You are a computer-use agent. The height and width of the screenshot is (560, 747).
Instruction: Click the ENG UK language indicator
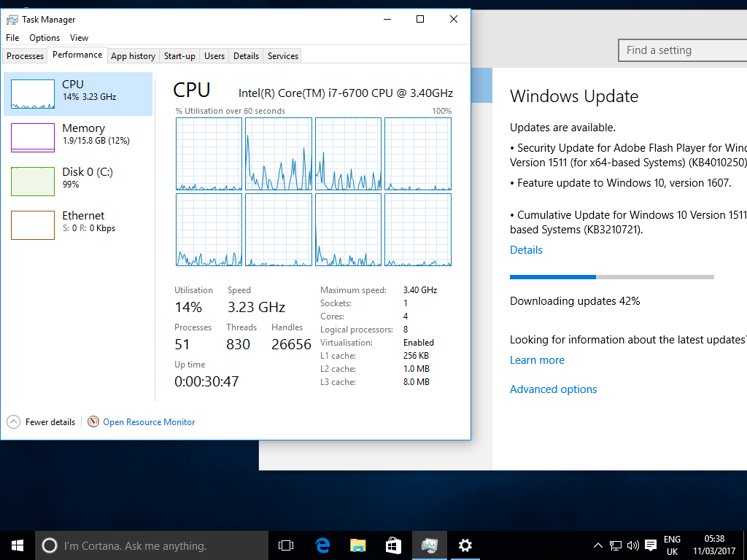coord(672,545)
